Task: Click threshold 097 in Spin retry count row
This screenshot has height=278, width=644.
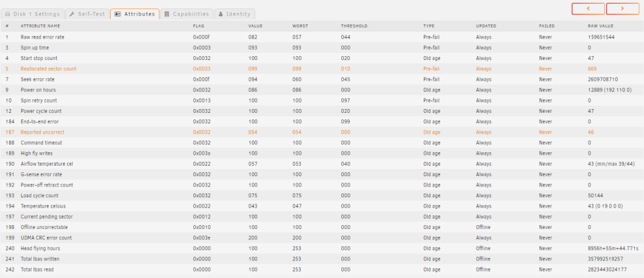Action: point(345,101)
